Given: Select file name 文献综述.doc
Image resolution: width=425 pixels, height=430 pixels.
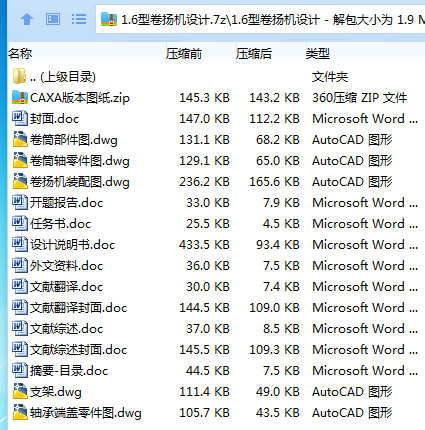Looking at the screenshot, I should (x=66, y=329).
